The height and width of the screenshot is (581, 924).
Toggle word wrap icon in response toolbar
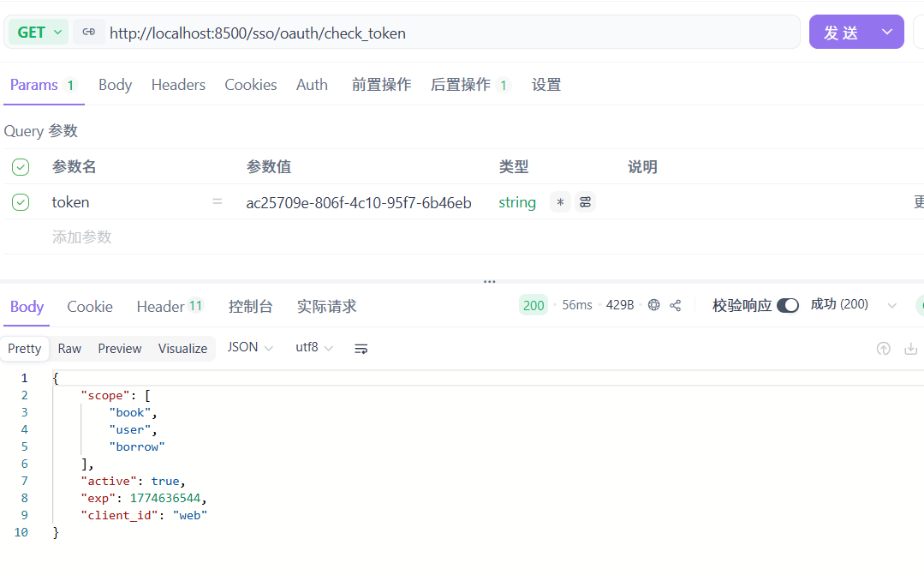point(361,349)
